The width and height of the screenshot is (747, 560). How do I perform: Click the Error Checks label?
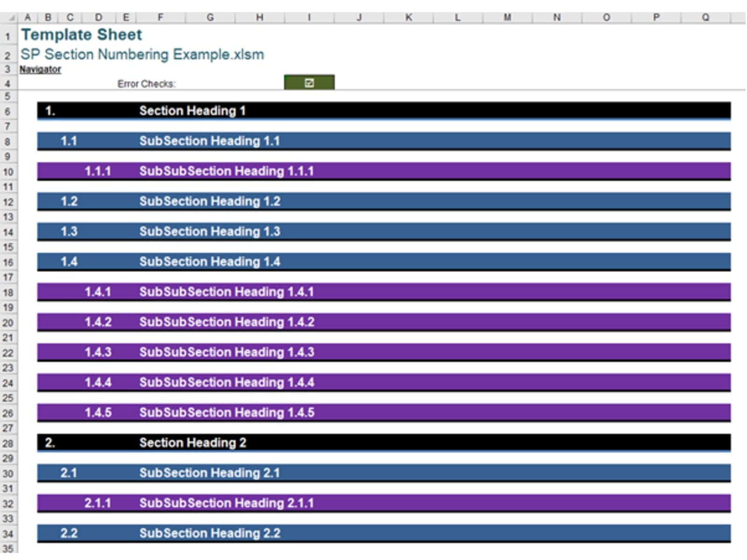pyautogui.click(x=146, y=84)
